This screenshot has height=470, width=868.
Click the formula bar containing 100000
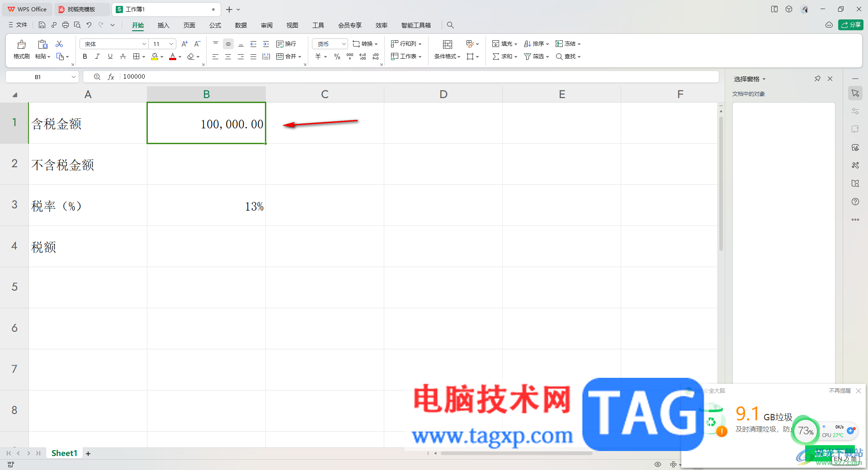pos(418,76)
